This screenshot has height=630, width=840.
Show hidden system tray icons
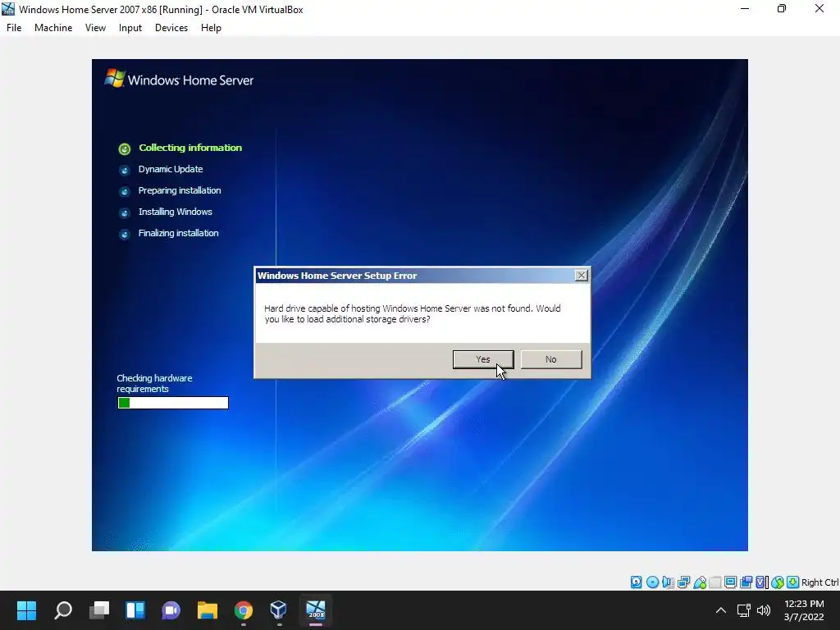pos(721,610)
